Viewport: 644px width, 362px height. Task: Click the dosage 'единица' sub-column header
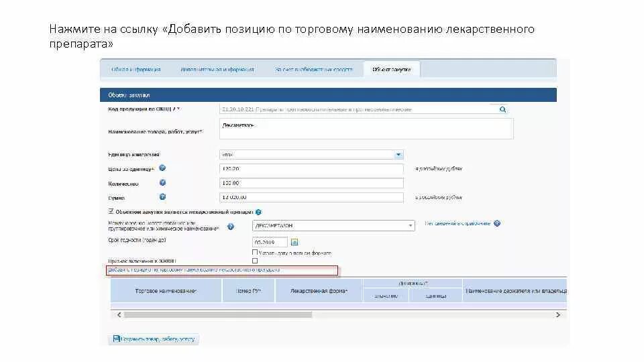(x=436, y=296)
